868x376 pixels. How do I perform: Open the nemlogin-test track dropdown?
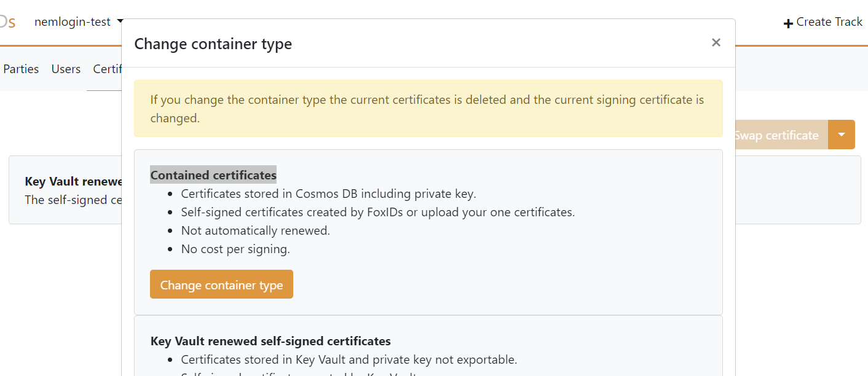pyautogui.click(x=79, y=22)
